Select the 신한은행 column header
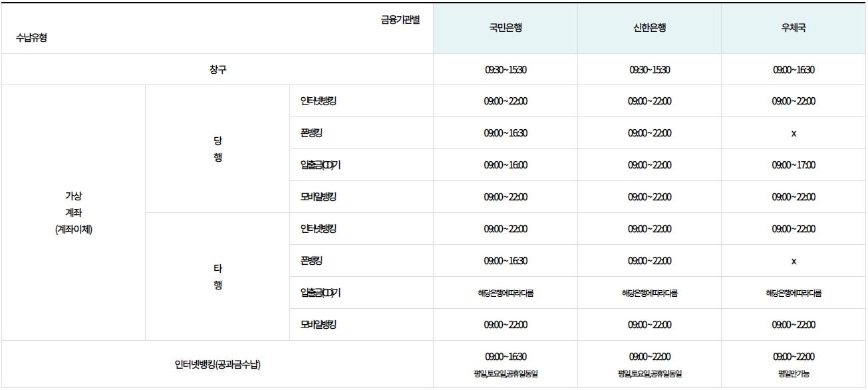The width and height of the screenshot is (868, 390). click(x=649, y=28)
